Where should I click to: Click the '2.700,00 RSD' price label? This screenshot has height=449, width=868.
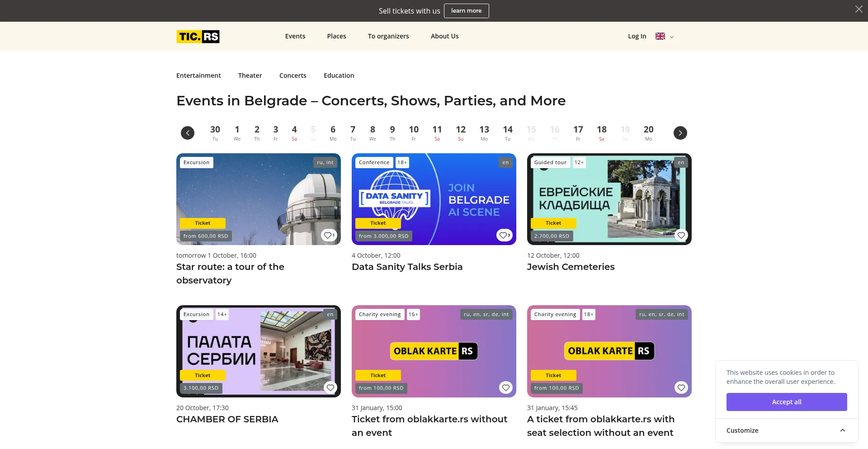pyautogui.click(x=552, y=236)
